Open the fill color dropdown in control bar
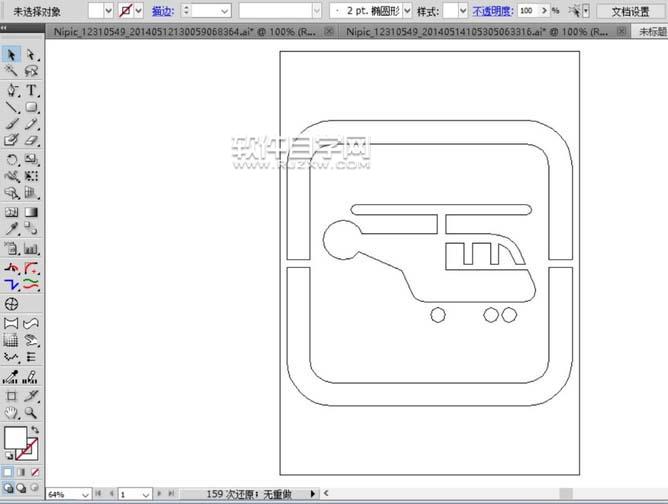 108,11
